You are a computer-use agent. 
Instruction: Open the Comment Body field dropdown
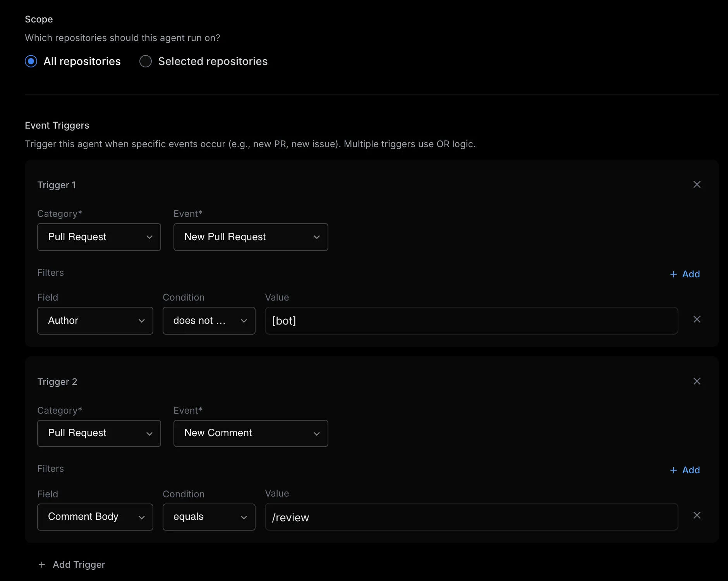click(95, 517)
